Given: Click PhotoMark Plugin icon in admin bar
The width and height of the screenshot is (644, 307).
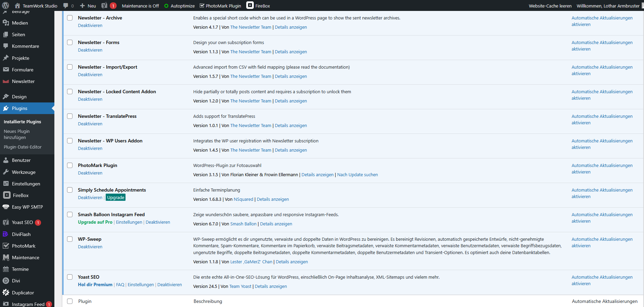Looking at the screenshot, I should (x=202, y=5).
